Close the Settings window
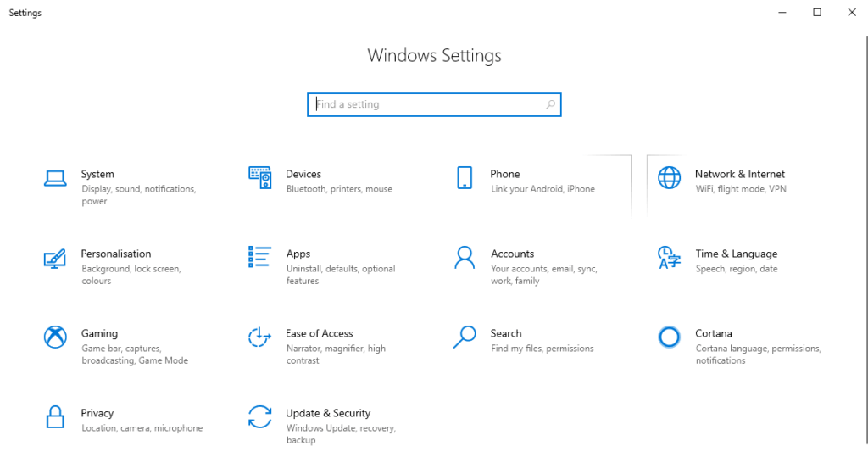 point(852,12)
